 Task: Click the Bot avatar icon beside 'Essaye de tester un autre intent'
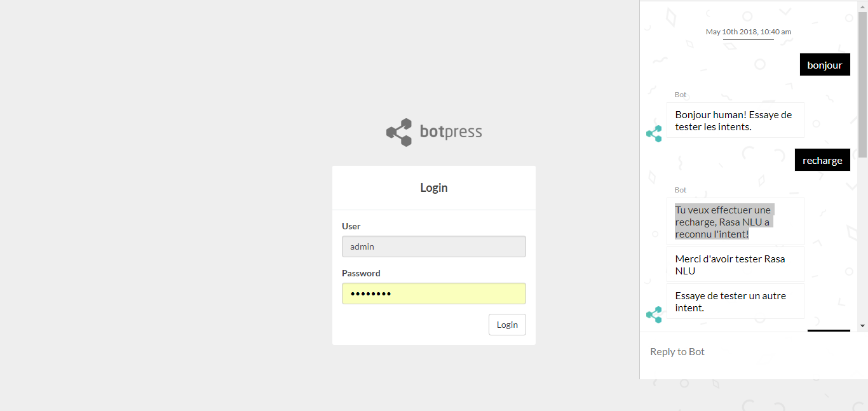(654, 314)
